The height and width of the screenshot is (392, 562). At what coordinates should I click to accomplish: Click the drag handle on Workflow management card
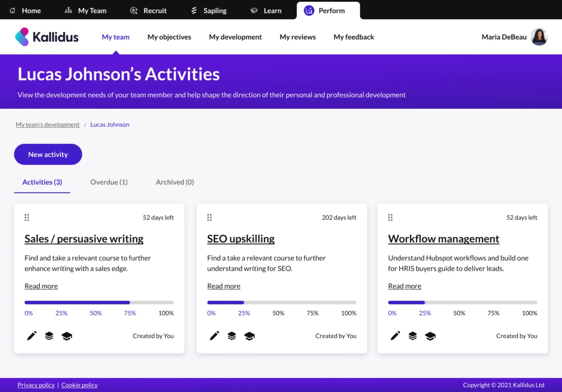click(390, 218)
